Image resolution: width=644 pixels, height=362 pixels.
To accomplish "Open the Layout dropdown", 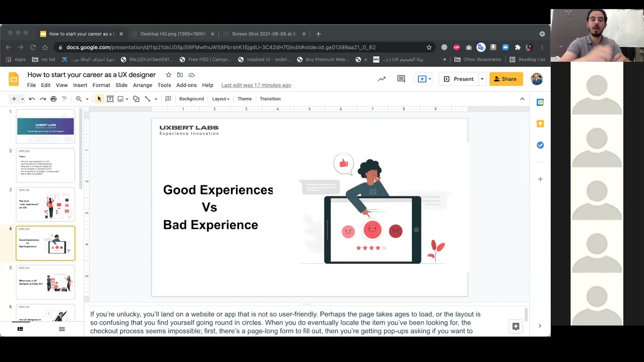I will pos(221,99).
